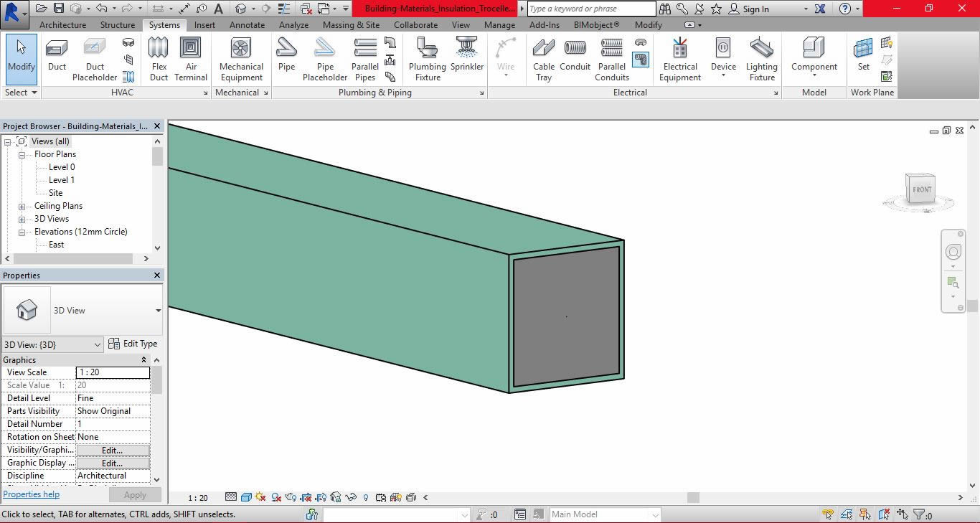This screenshot has height=523, width=980.
Task: Open the Properties help link
Action: coord(32,494)
